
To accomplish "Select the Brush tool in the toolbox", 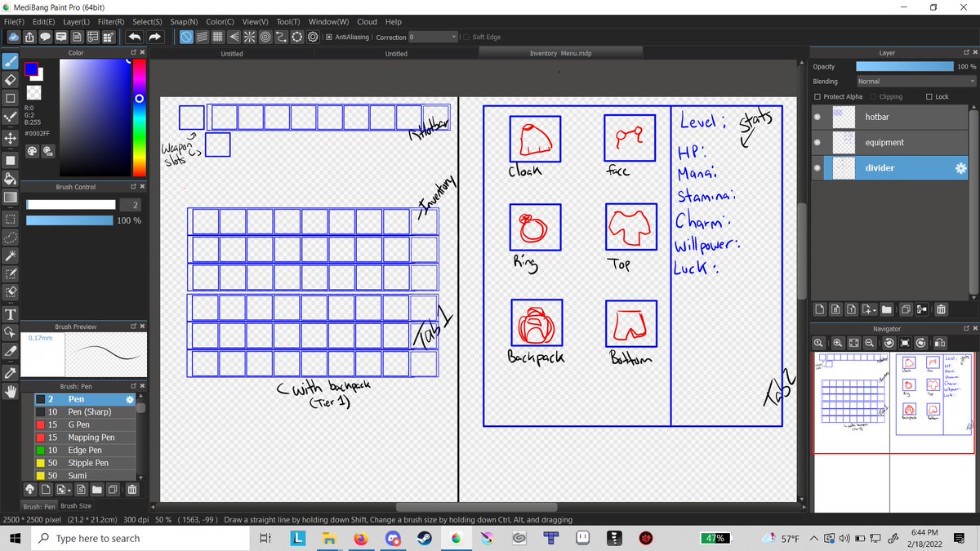I will 11,61.
